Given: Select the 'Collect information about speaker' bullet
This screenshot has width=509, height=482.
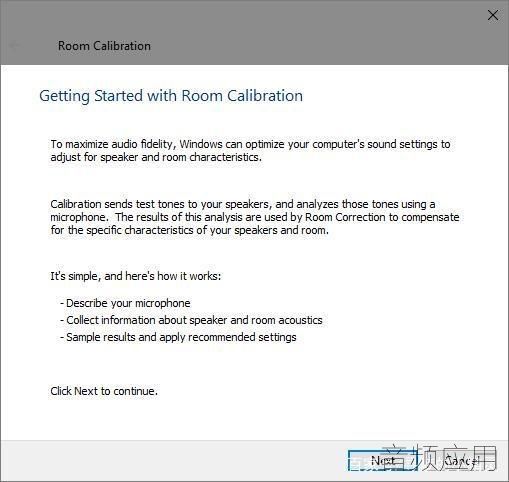Looking at the screenshot, I should click(191, 320).
